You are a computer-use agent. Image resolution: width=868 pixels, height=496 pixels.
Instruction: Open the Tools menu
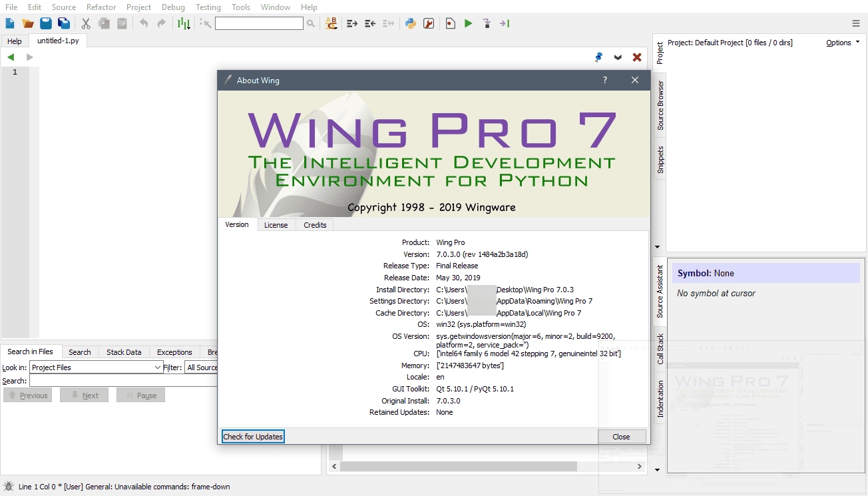pyautogui.click(x=241, y=7)
